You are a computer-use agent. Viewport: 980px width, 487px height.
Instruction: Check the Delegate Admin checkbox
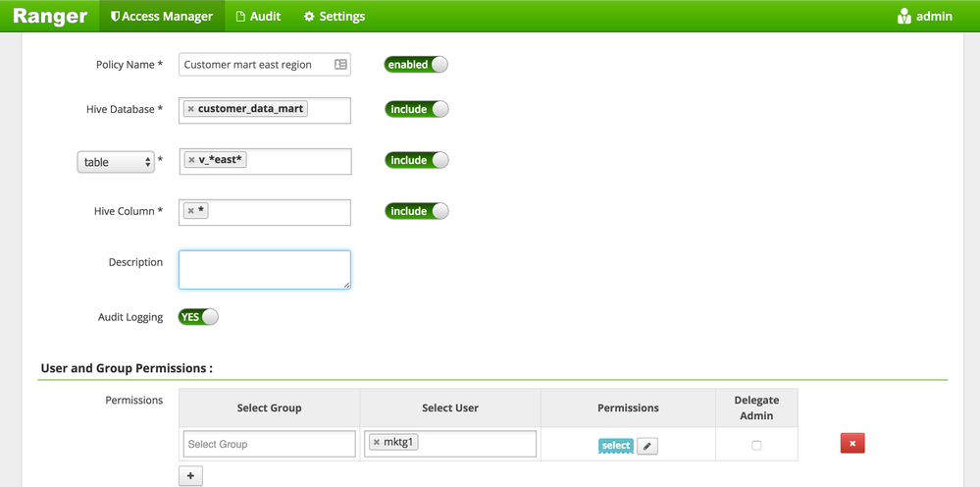pos(756,446)
